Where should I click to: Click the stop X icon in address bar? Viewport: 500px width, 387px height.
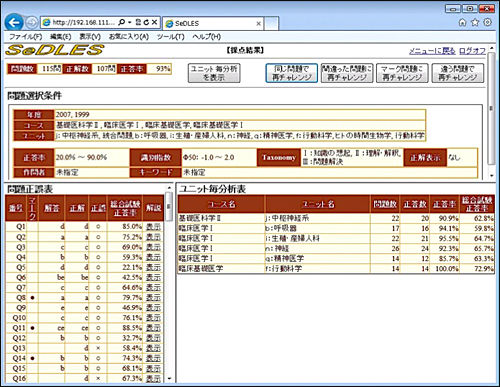pos(154,22)
